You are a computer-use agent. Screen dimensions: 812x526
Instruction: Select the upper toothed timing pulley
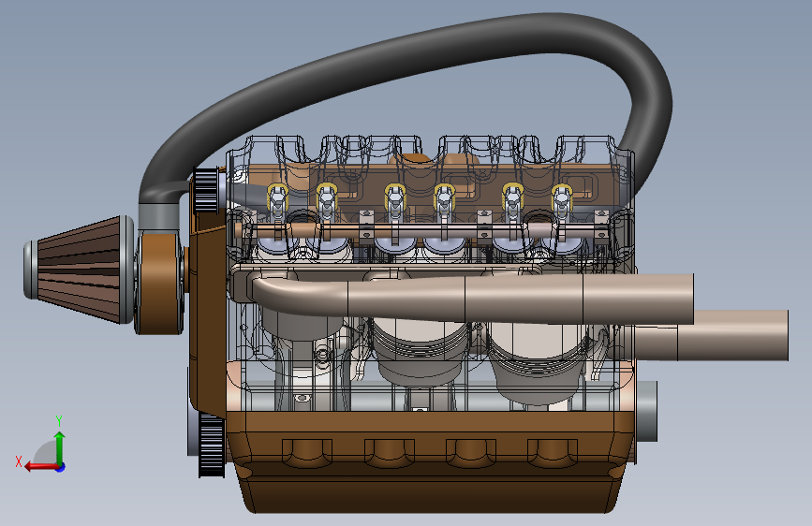coord(206,189)
